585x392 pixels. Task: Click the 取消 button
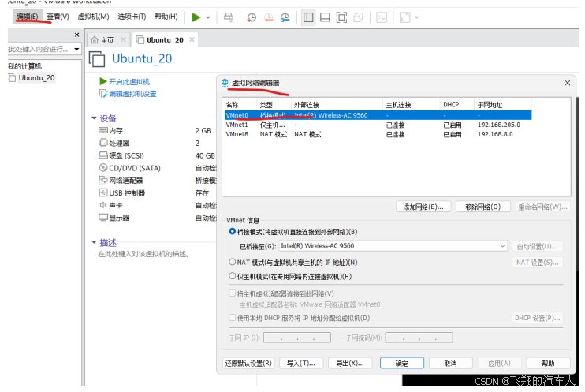click(451, 364)
